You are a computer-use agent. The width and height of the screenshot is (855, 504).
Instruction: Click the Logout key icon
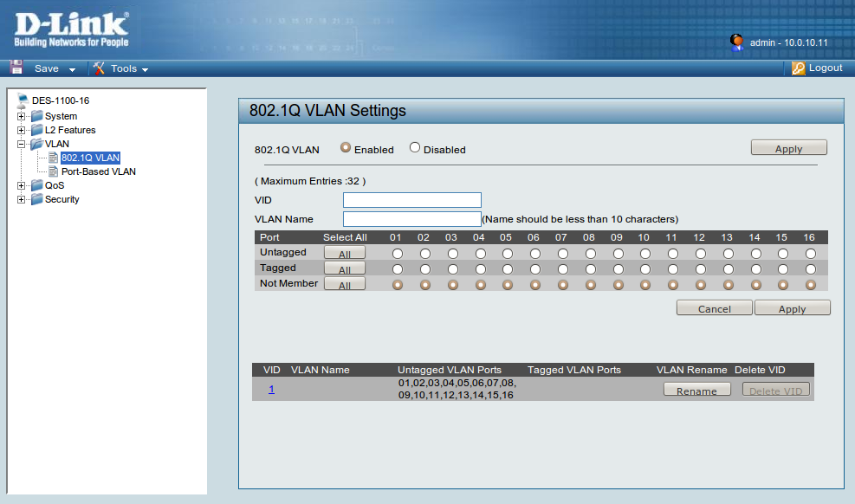pos(799,68)
